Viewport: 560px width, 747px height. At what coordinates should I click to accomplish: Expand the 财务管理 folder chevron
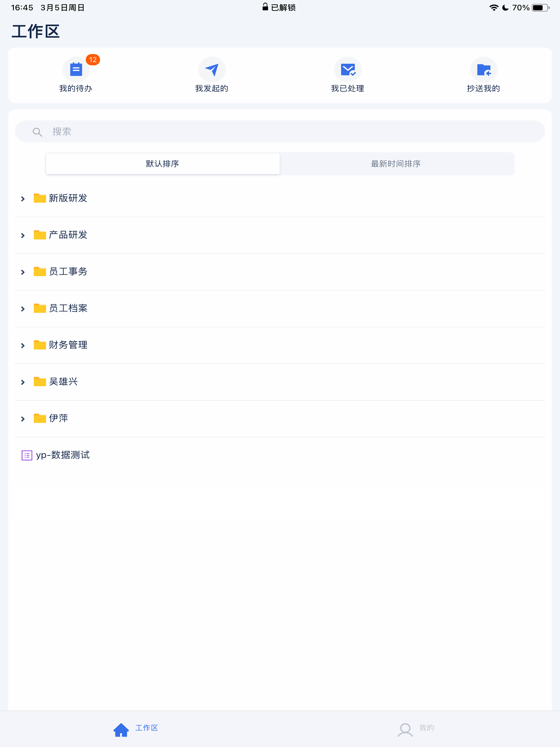click(23, 345)
